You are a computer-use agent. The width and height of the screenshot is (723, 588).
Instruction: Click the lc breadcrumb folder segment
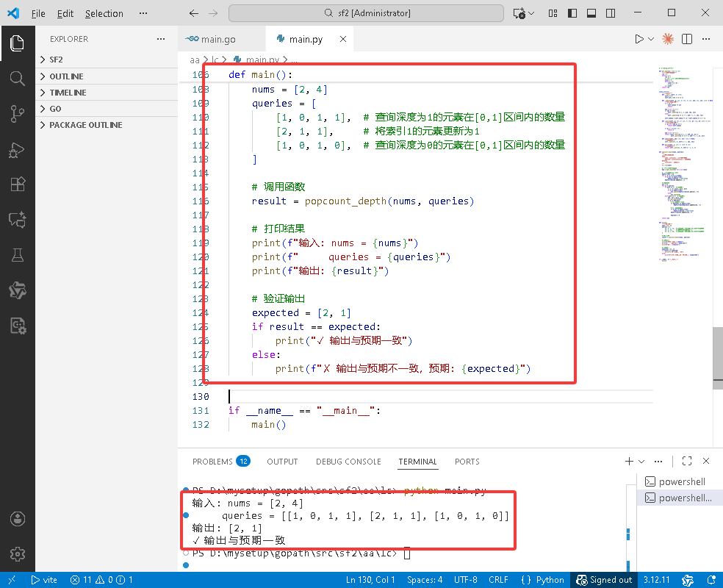click(215, 60)
